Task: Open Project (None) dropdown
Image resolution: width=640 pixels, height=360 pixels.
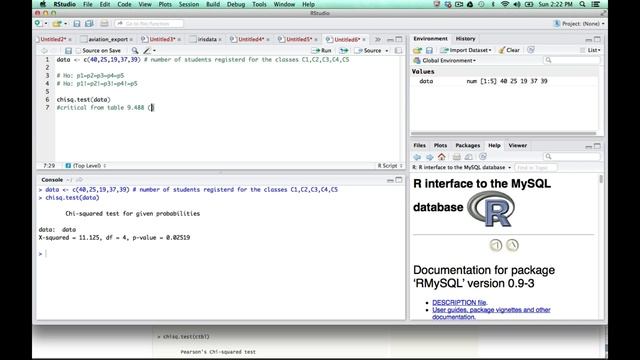Action: point(579,24)
